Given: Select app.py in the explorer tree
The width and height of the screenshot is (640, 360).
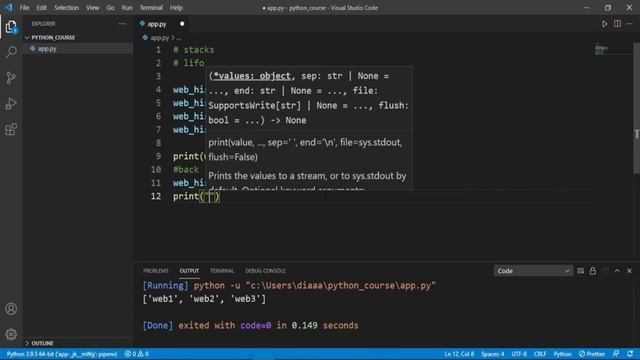Looking at the screenshot, I should tap(78, 49).
